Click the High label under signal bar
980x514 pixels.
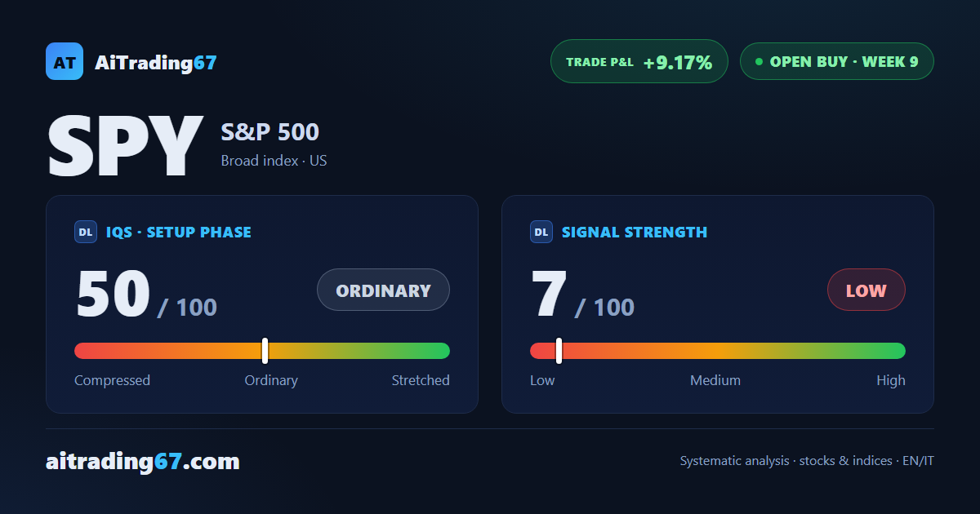[x=891, y=380]
